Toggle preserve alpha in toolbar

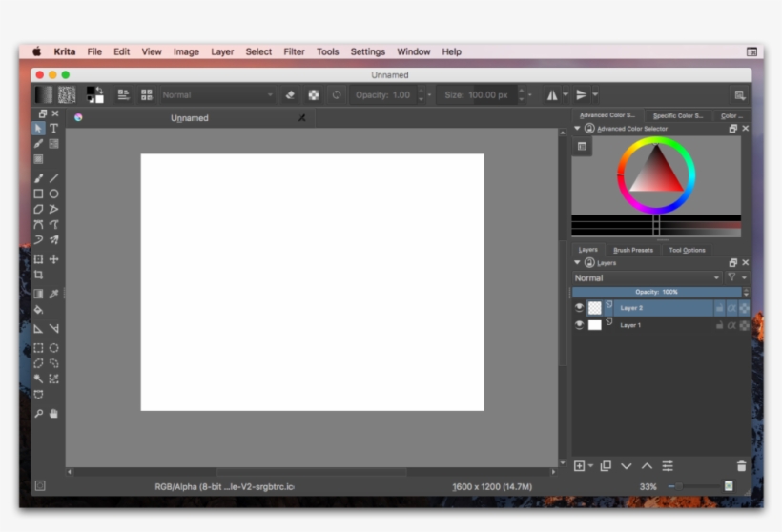point(313,94)
